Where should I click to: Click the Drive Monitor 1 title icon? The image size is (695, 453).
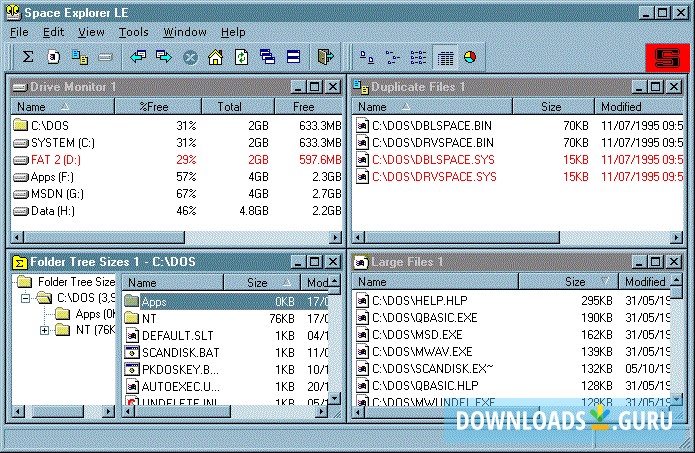20,87
